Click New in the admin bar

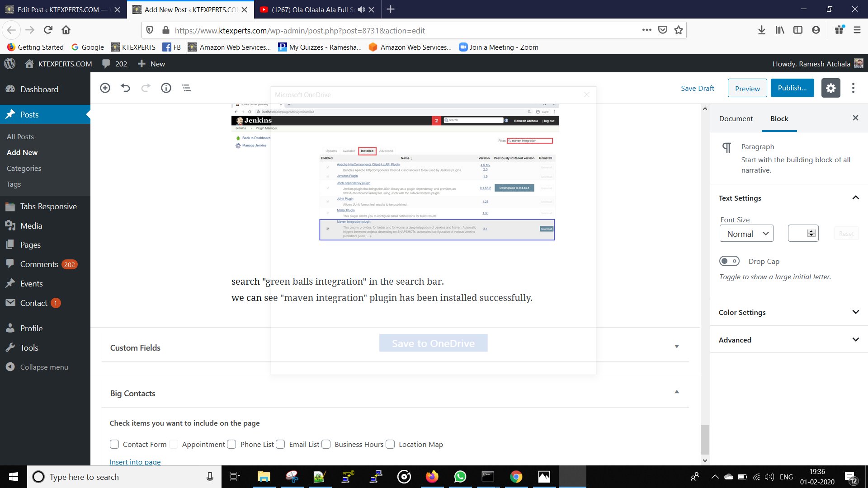(x=151, y=64)
